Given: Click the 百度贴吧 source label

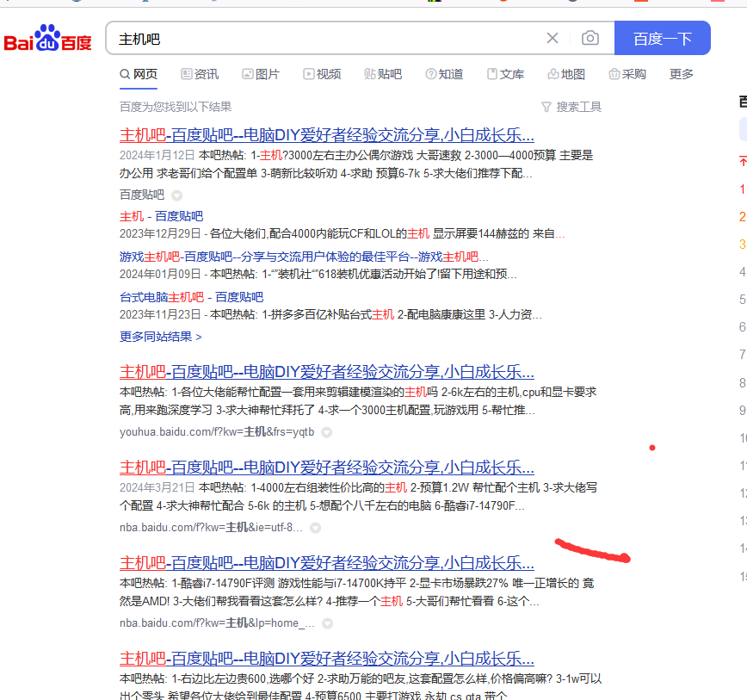Looking at the screenshot, I should click(x=142, y=195).
